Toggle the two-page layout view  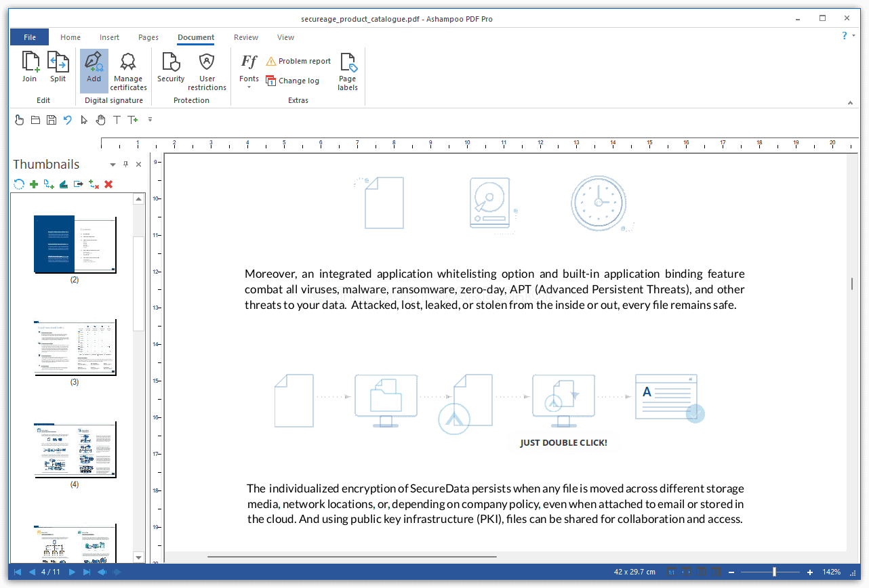coord(717,572)
